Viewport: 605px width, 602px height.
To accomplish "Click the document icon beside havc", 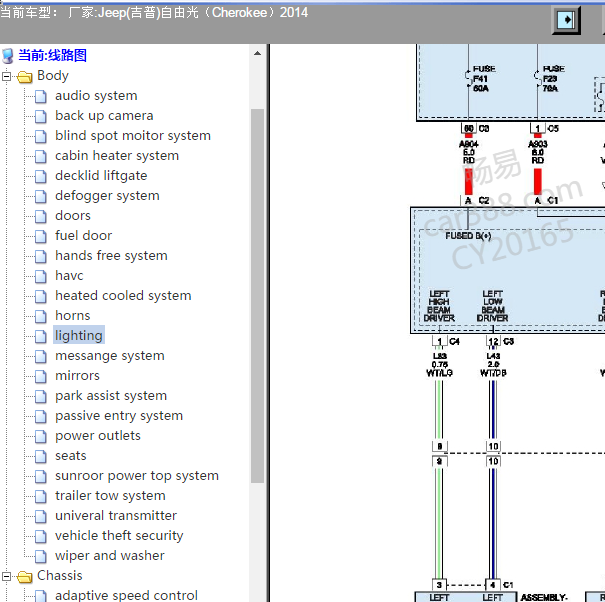I will (x=41, y=277).
